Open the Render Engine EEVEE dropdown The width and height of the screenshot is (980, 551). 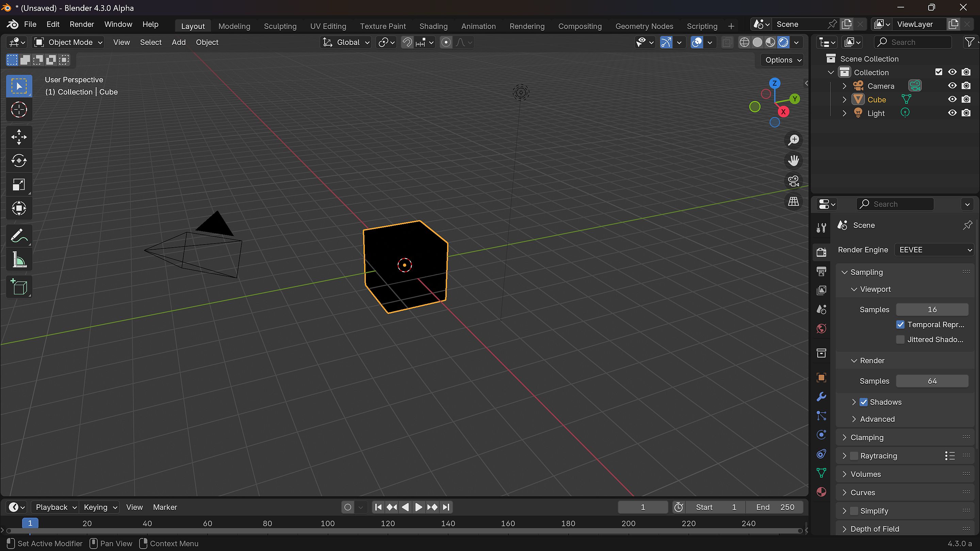934,250
